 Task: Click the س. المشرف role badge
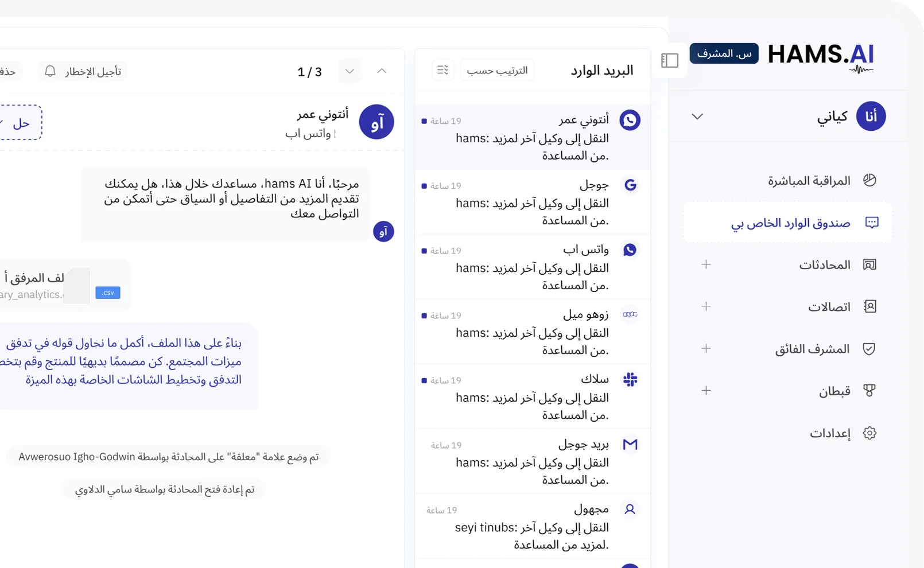(724, 53)
